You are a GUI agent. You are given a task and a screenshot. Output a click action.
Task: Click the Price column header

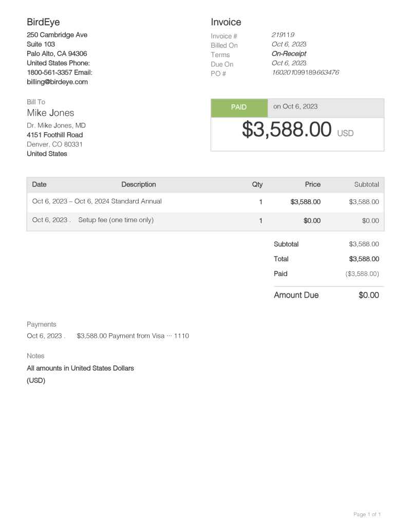tap(312, 185)
